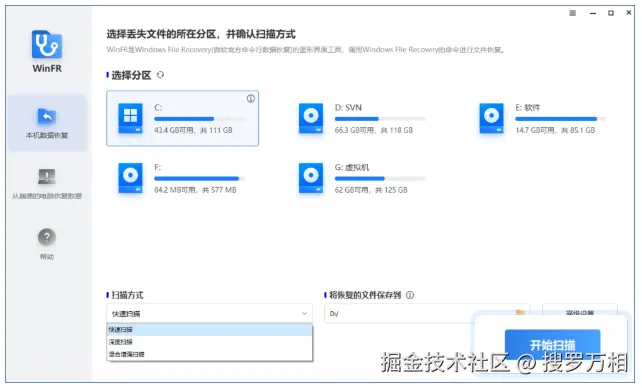Choose 快速扫描 from the scan list
Viewport: 642px width, 388px height.
[x=209, y=329]
